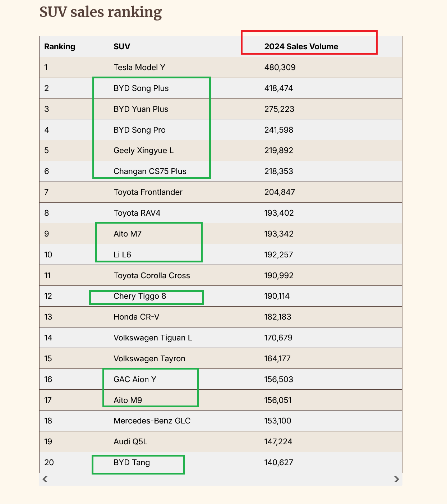The image size is (447, 504).
Task: Select the Tesla Model Y cell
Action: (x=139, y=68)
